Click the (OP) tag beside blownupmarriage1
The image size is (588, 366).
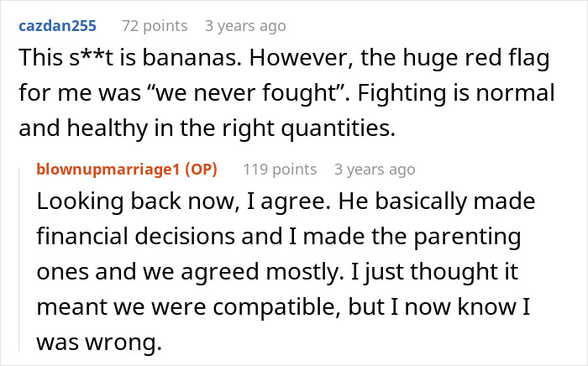pyautogui.click(x=202, y=170)
